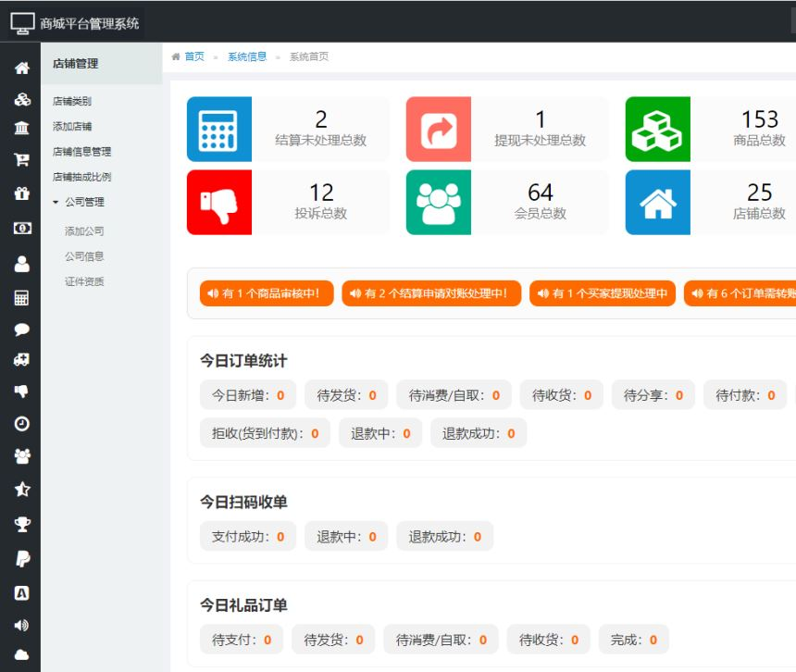Image resolution: width=796 pixels, height=672 pixels.
Task: Click 待支付 badge under 今日礼品订单
Action: (242, 640)
